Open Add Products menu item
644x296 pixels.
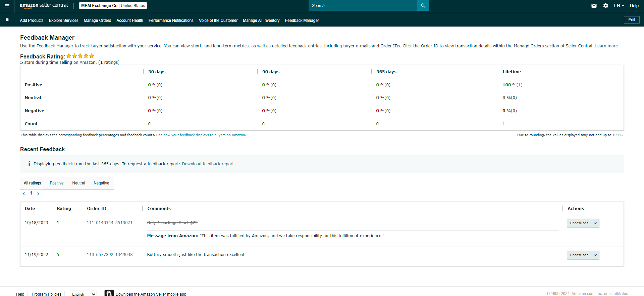32,20
